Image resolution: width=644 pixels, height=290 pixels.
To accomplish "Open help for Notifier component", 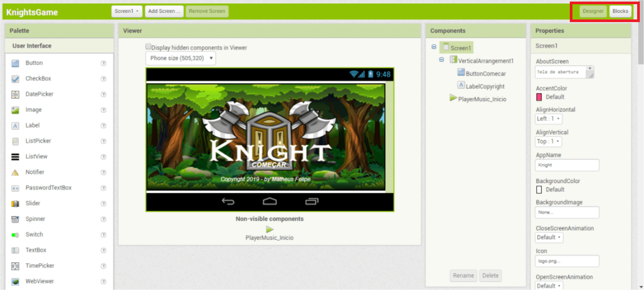I will [x=103, y=172].
